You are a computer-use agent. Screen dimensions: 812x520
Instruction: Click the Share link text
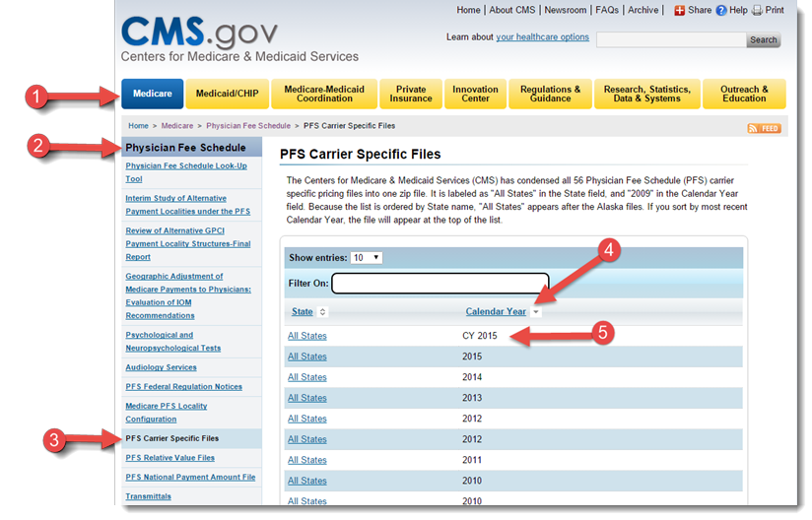700,10
